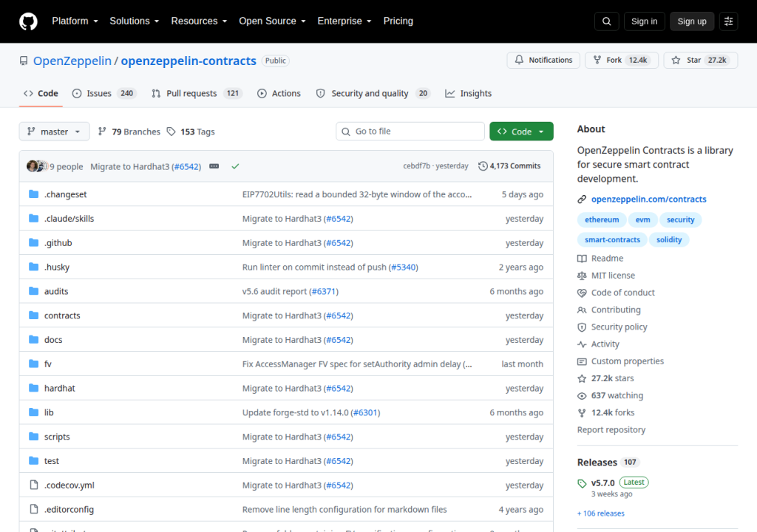
Task: Open the Code tab
Action: [41, 93]
